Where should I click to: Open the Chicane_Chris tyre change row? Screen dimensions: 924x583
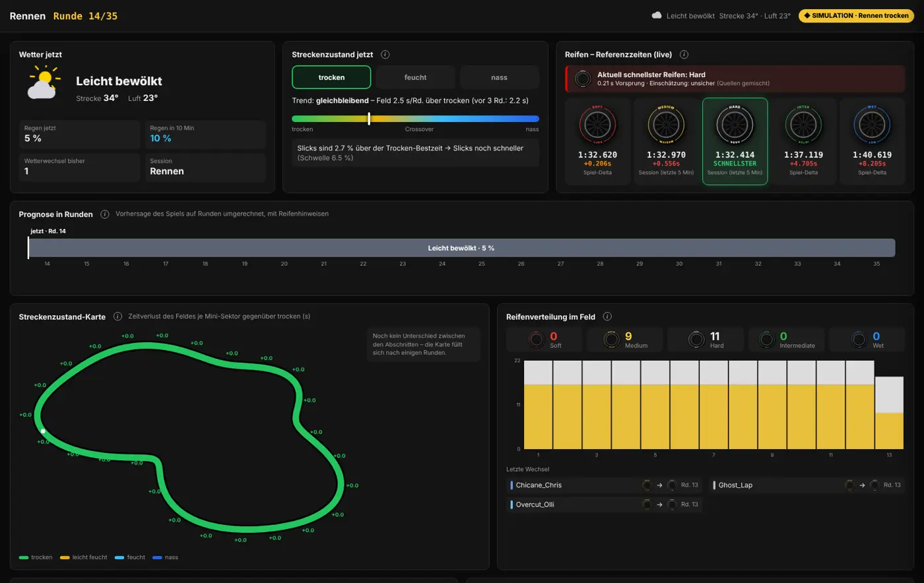pos(604,485)
